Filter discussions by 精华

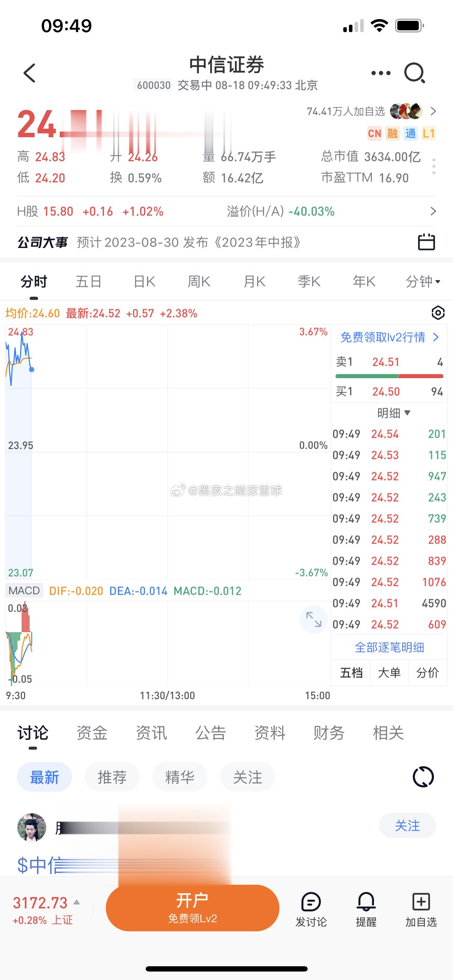pyautogui.click(x=180, y=777)
